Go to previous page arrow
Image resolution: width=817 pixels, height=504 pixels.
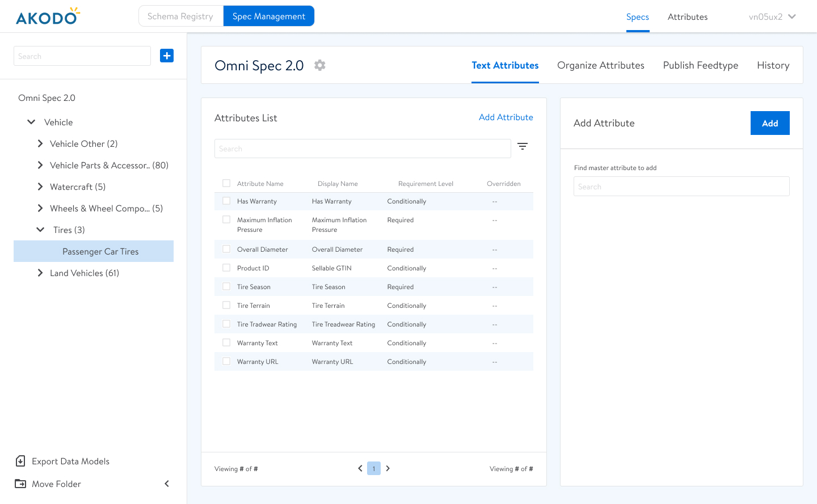coord(360,468)
